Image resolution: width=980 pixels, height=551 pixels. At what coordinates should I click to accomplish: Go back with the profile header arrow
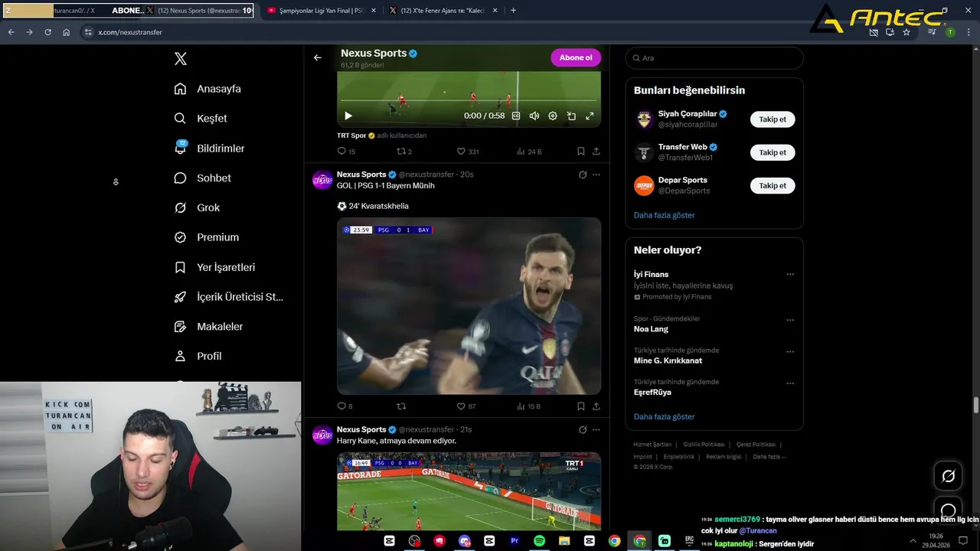318,57
